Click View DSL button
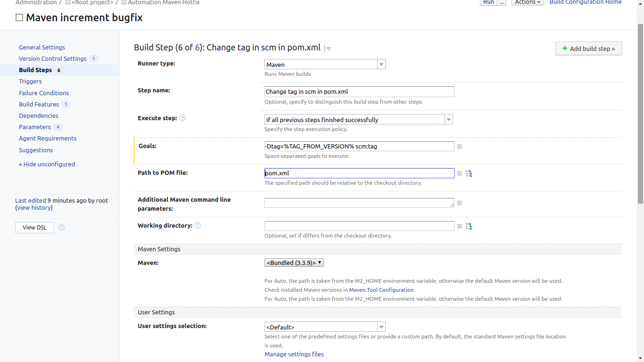 point(34,227)
